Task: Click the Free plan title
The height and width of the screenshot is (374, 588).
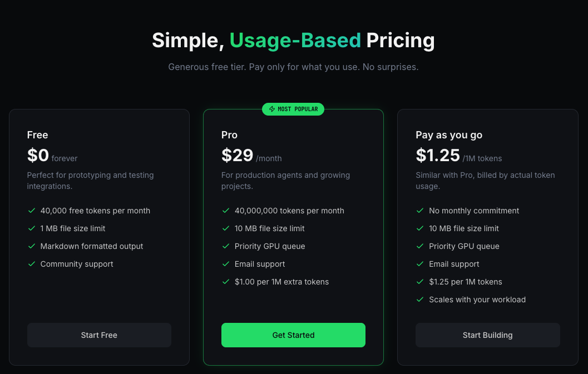Action: 37,135
